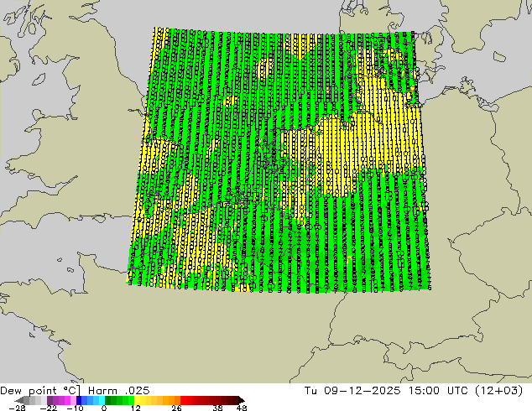Click the -28 legend scale value
The height and width of the screenshot is (411, 532).
point(17,408)
